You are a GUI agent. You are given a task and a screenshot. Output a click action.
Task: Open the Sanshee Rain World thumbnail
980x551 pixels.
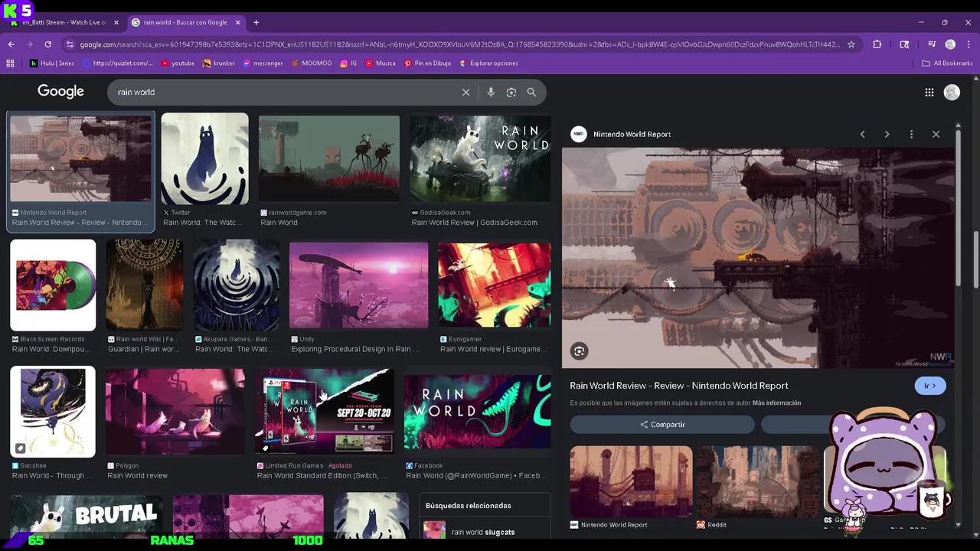click(x=53, y=412)
